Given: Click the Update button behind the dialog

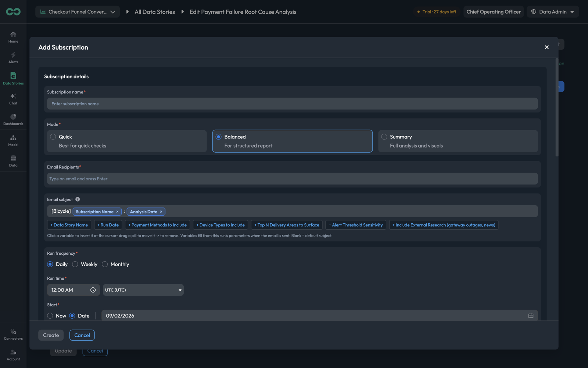Looking at the screenshot, I should click(x=63, y=352).
